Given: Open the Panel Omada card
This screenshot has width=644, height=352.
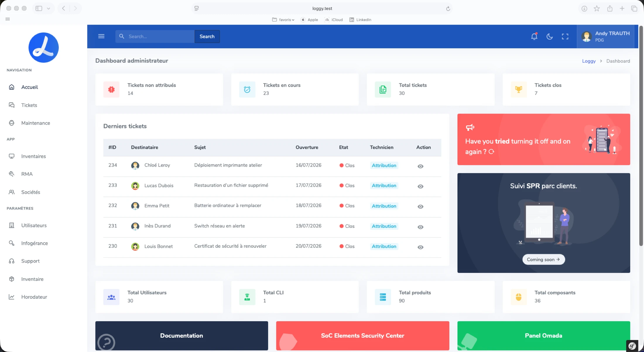Looking at the screenshot, I should pyautogui.click(x=544, y=336).
